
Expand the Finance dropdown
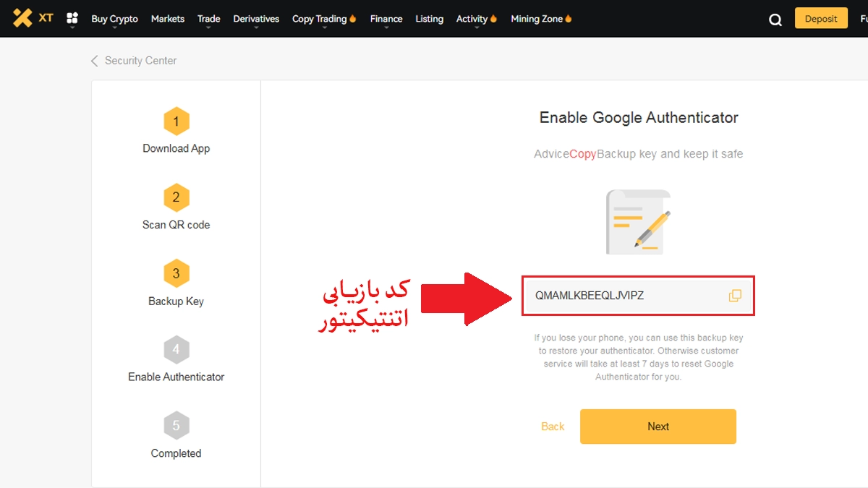tap(386, 19)
